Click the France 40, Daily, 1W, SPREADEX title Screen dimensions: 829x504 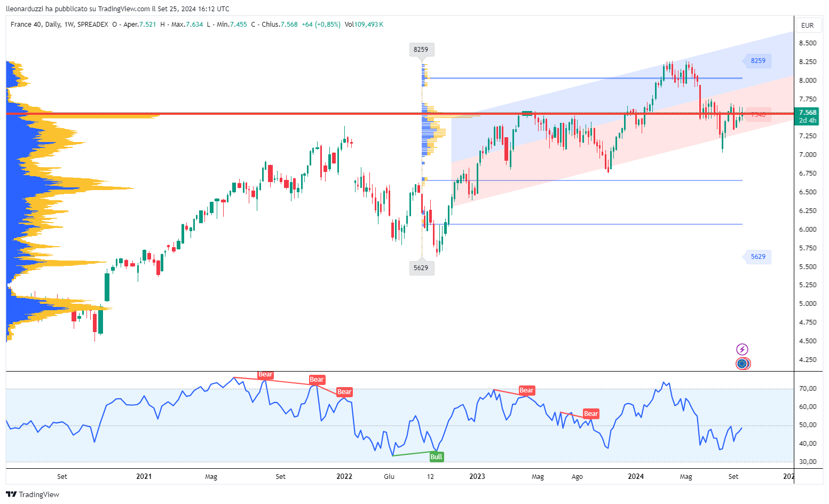(59, 25)
